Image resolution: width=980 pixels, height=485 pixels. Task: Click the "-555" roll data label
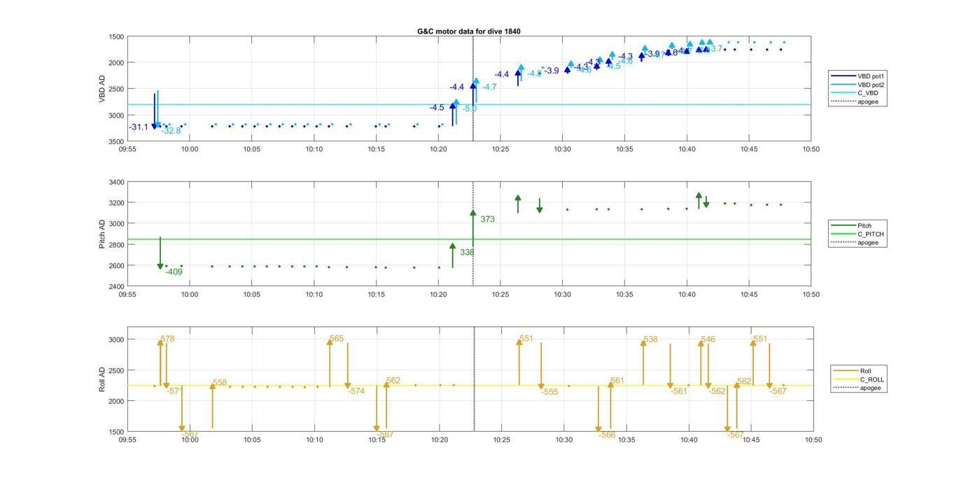click(x=549, y=392)
